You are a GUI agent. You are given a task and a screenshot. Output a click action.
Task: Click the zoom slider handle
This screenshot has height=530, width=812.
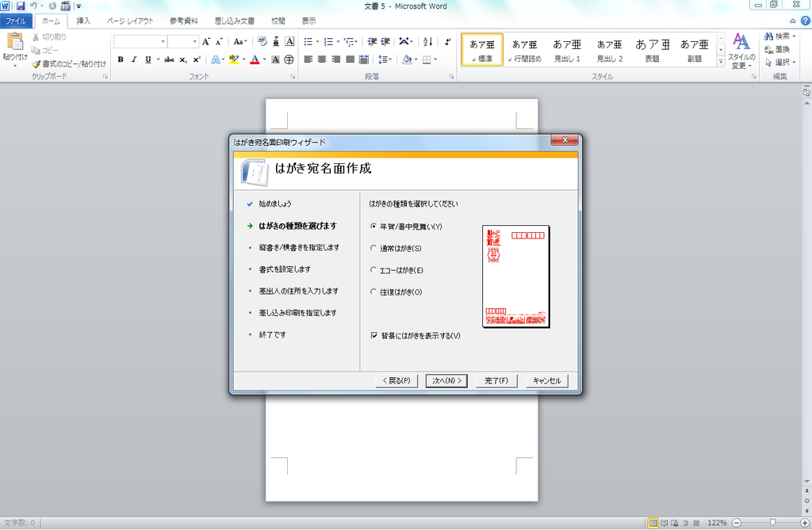click(772, 523)
